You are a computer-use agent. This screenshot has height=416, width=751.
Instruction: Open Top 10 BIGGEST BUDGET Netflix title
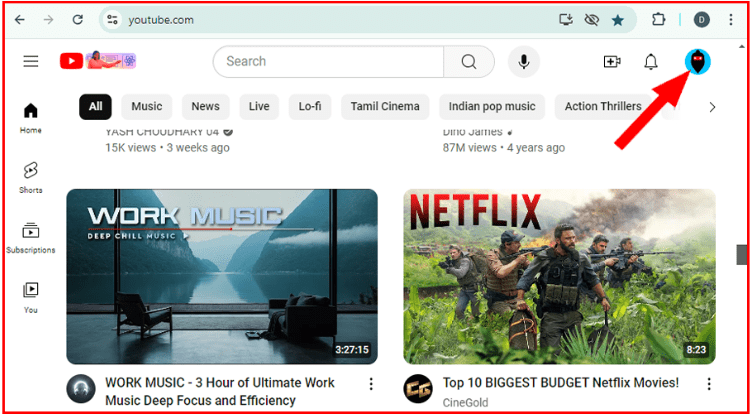(x=561, y=383)
